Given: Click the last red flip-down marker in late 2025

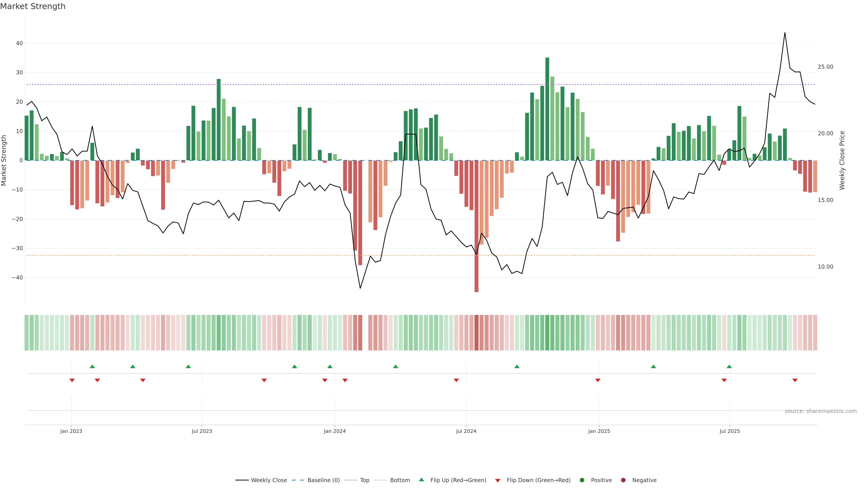Looking at the screenshot, I should click(x=795, y=380).
